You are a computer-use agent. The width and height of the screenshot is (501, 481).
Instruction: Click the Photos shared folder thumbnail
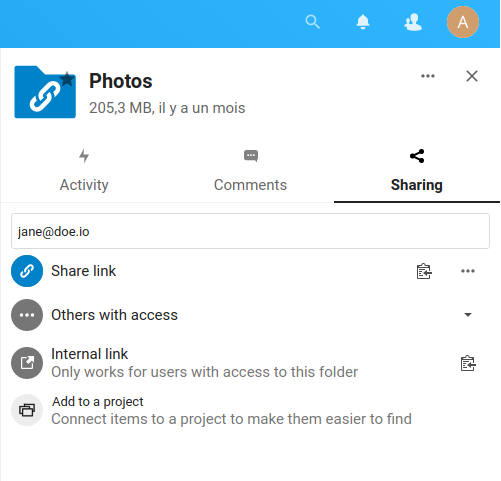pyautogui.click(x=45, y=92)
